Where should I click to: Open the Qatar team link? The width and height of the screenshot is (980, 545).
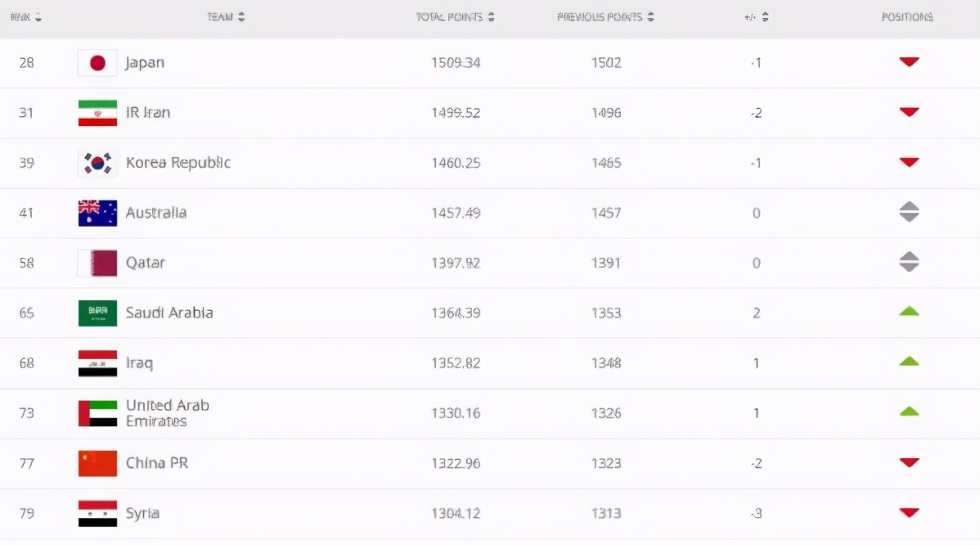145,263
